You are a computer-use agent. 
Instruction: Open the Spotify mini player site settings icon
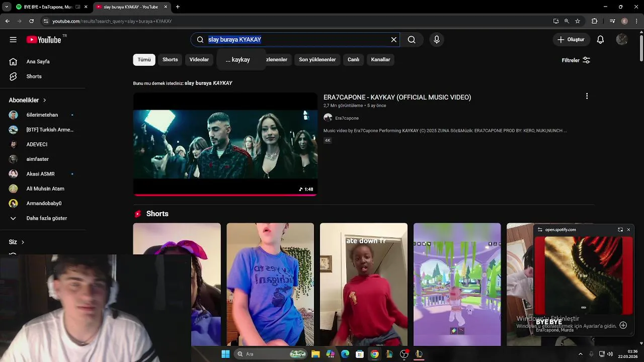point(540,230)
